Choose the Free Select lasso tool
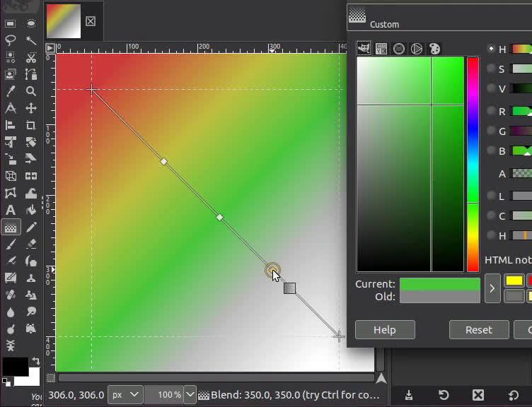 [x=10, y=40]
